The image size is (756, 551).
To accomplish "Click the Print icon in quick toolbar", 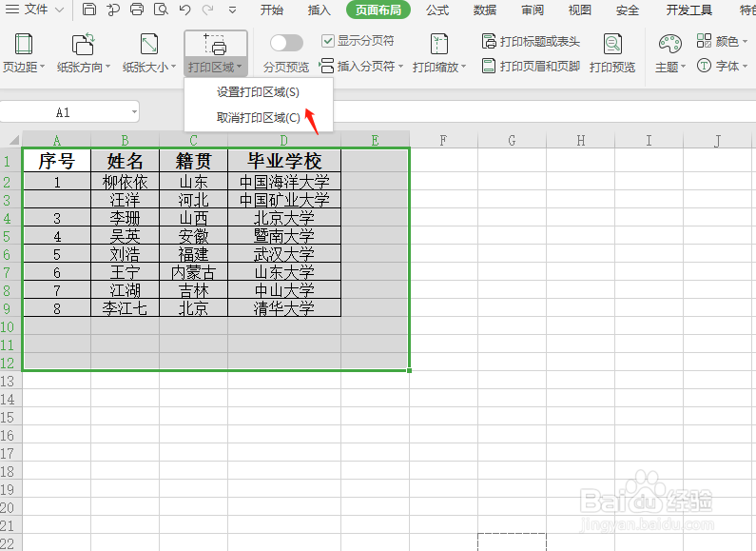I will point(137,10).
